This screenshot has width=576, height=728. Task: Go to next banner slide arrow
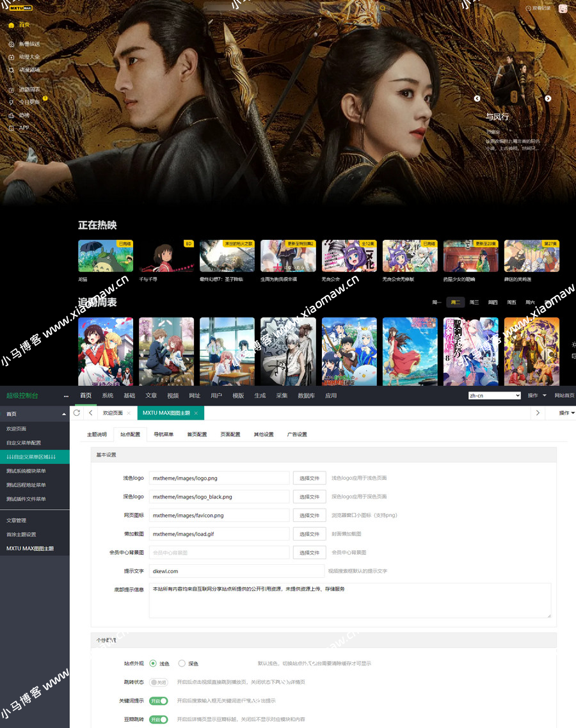pos(548,99)
